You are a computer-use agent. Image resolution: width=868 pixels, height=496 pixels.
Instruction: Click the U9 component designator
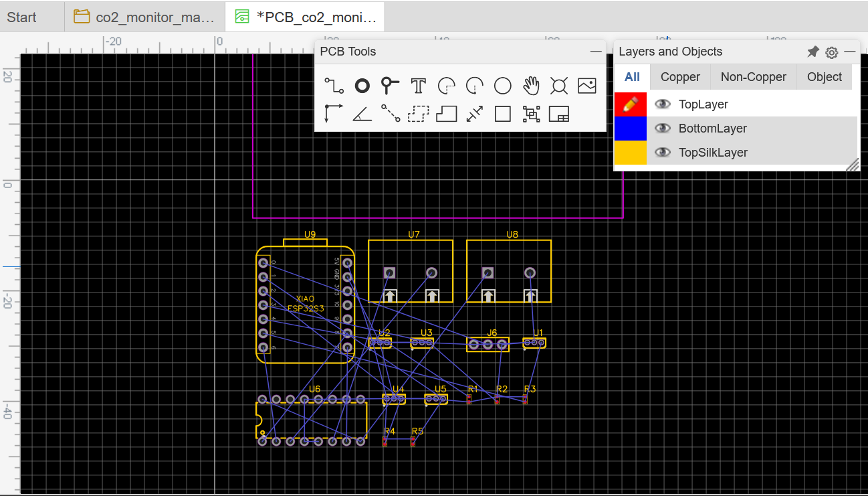tap(310, 234)
